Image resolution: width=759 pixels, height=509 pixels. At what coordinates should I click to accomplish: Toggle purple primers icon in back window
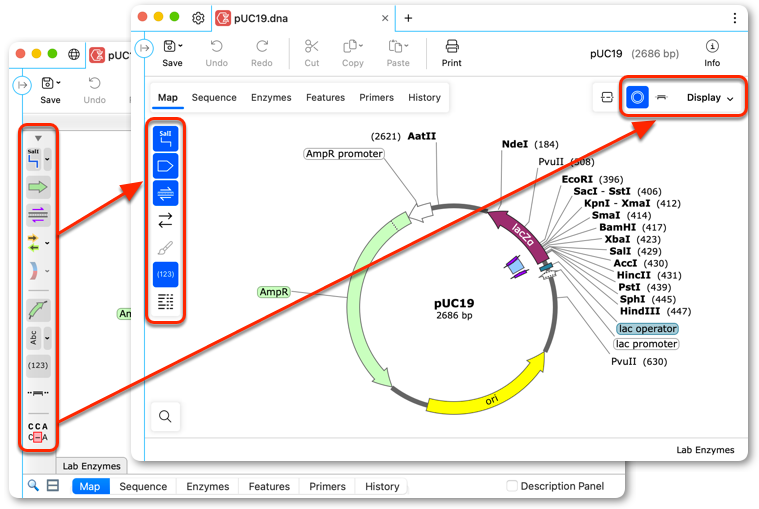click(38, 214)
